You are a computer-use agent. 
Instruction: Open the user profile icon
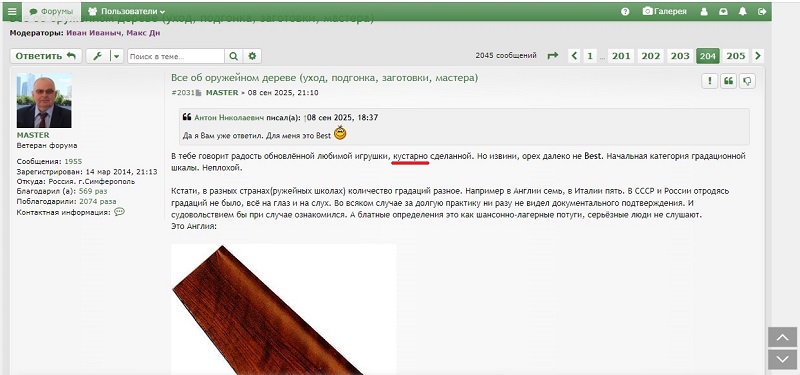(x=704, y=11)
